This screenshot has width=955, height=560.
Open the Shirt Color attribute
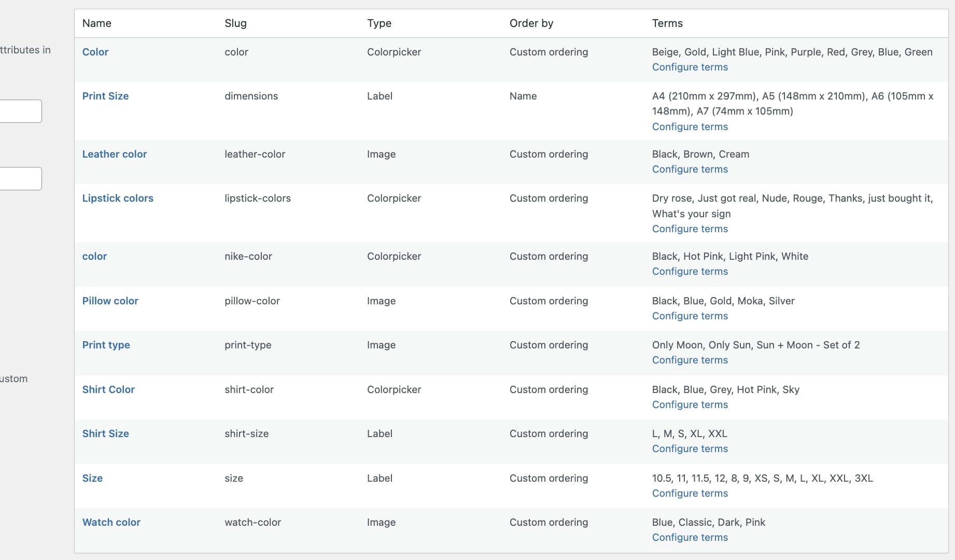click(x=108, y=389)
